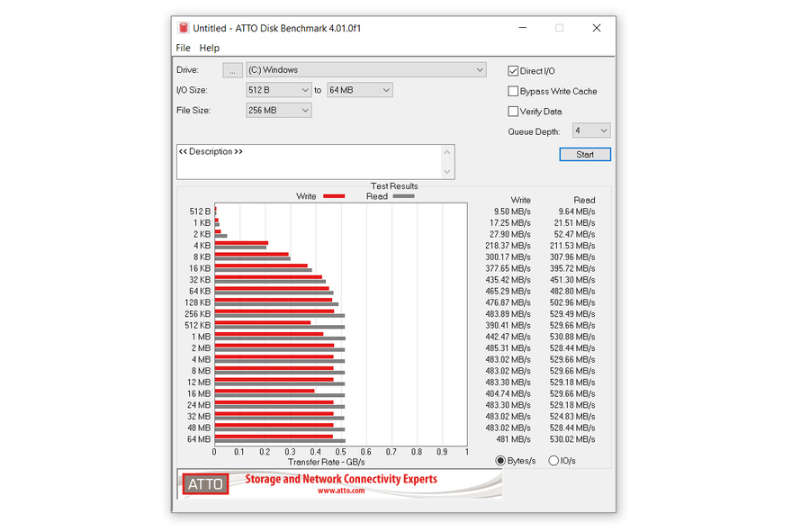The width and height of the screenshot is (810, 532).
Task: Click the 52.47 MB/s read value
Action: [574, 234]
